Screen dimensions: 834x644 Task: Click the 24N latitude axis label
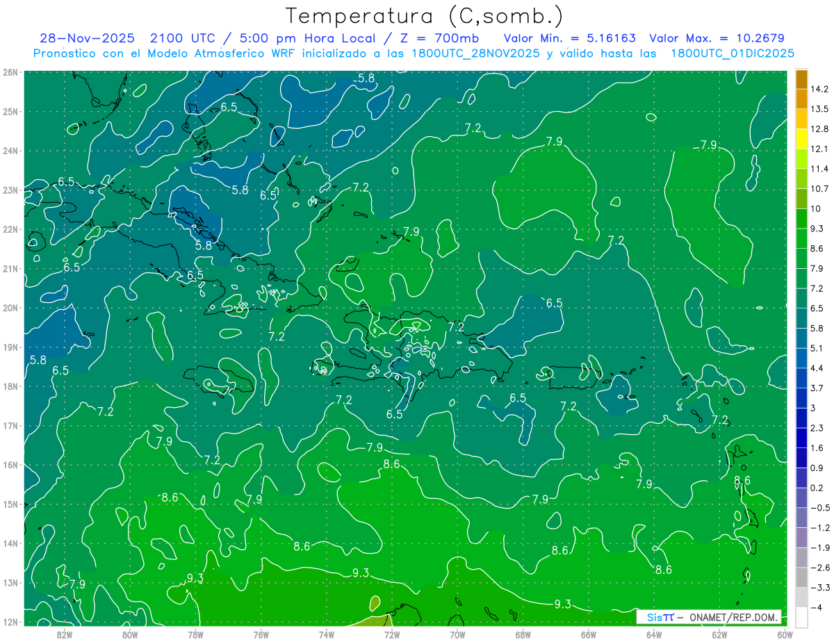[x=10, y=151]
